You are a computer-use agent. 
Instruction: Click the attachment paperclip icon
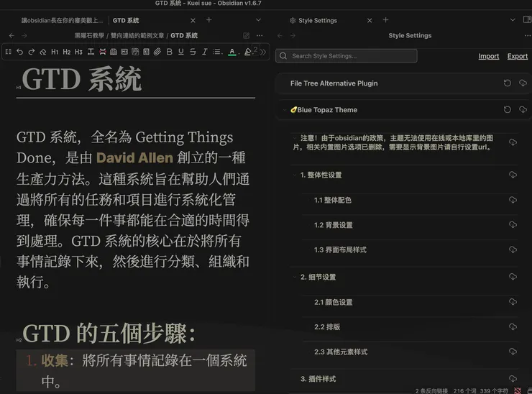click(x=157, y=52)
